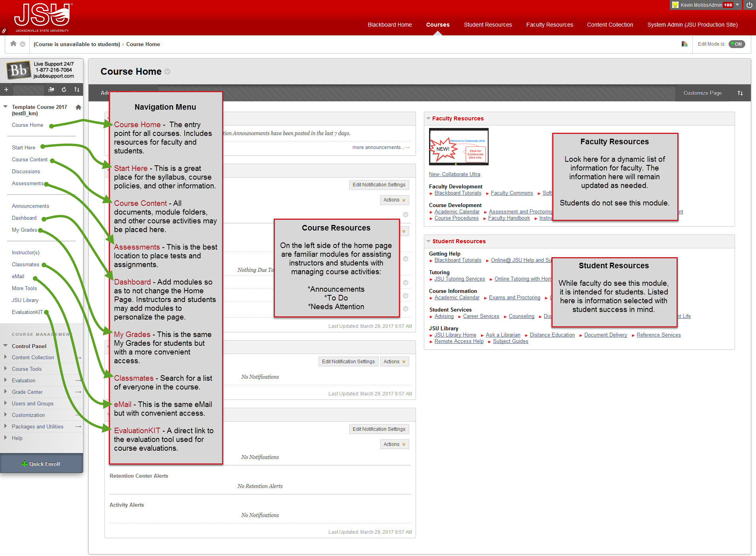756x556 pixels.
Task: Click Customize Page button
Action: [x=702, y=93]
